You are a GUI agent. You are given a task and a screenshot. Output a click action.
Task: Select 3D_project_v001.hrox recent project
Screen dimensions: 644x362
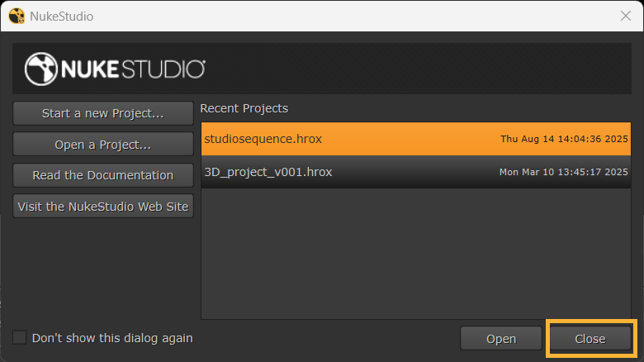(x=268, y=172)
